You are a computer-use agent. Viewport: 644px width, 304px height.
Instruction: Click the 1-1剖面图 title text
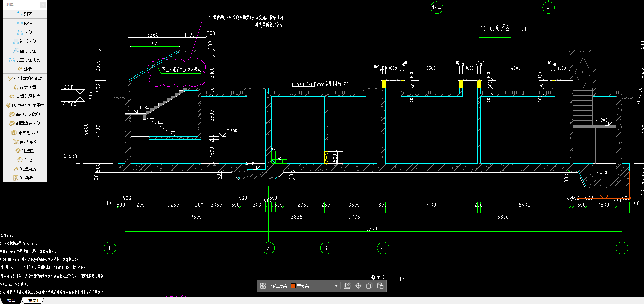coord(373,277)
